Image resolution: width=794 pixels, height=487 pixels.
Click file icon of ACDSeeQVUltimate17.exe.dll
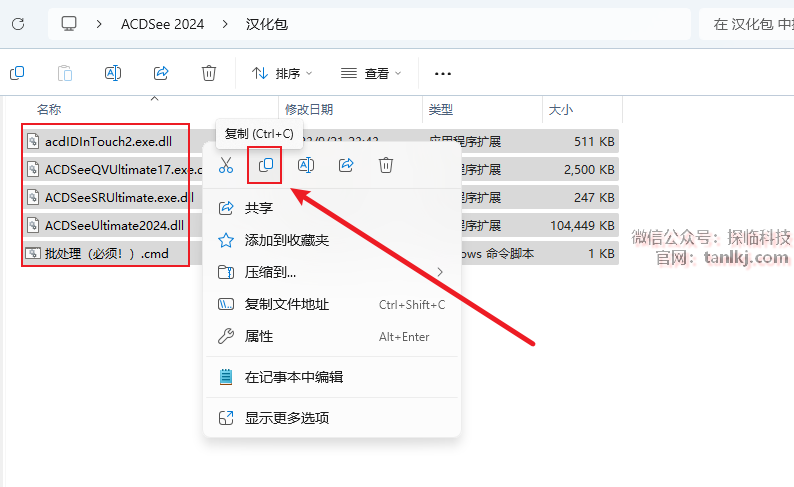point(33,169)
